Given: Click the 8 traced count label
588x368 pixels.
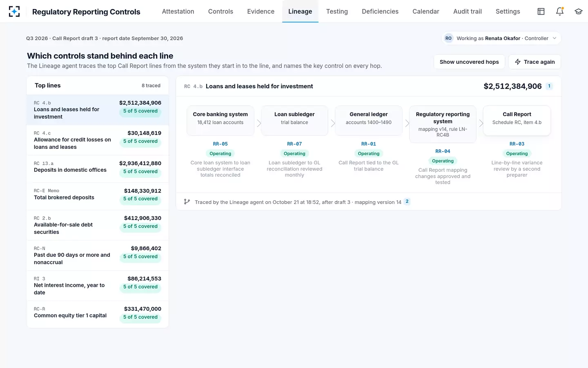Looking at the screenshot, I should 151,85.
